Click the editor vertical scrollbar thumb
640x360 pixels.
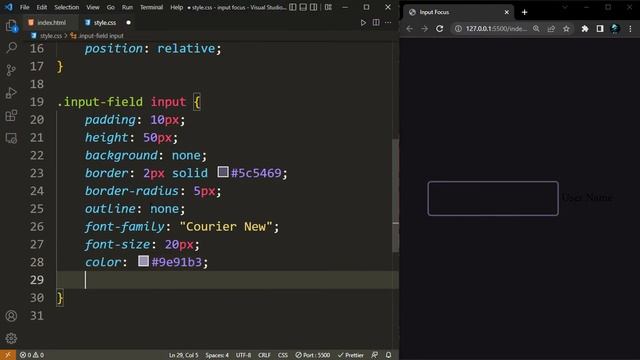tap(396, 195)
